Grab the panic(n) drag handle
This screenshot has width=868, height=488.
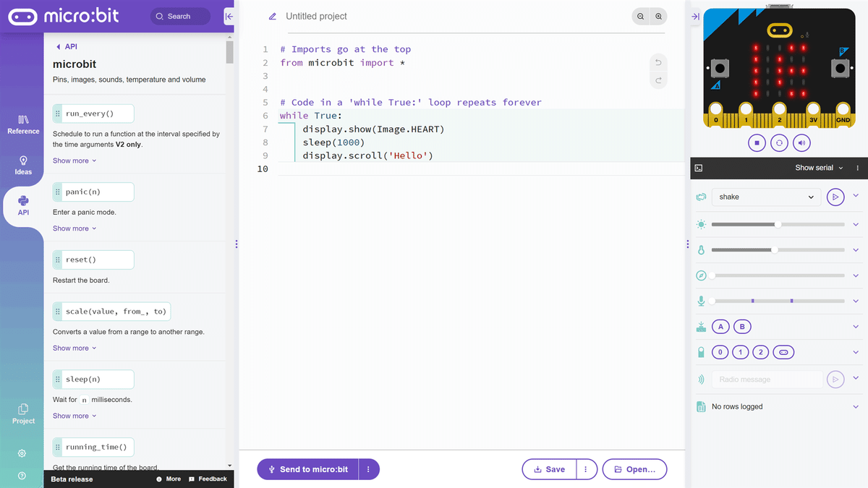click(x=58, y=192)
